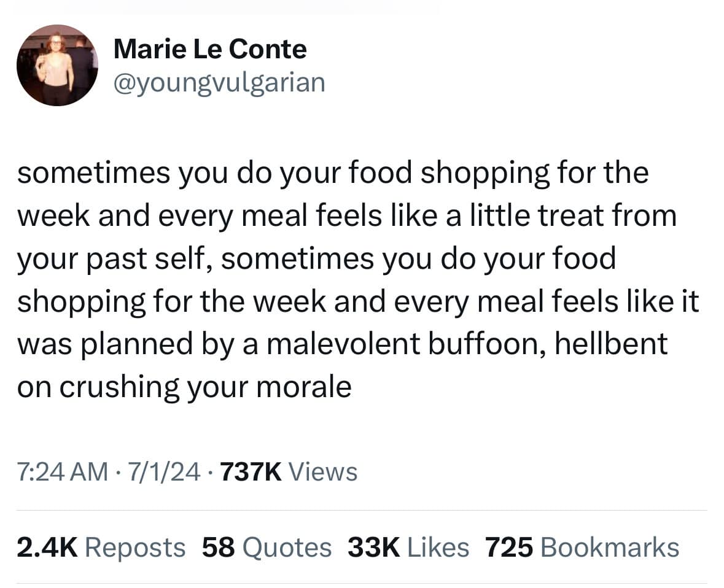
Task: Open the @youngvulgarian profile handle
Action: coord(219,82)
